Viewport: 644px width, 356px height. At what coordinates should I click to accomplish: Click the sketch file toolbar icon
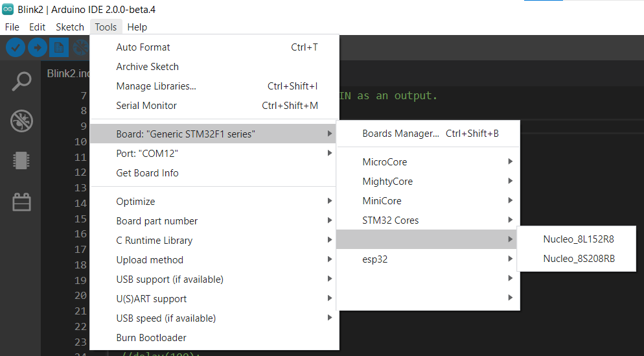click(59, 48)
